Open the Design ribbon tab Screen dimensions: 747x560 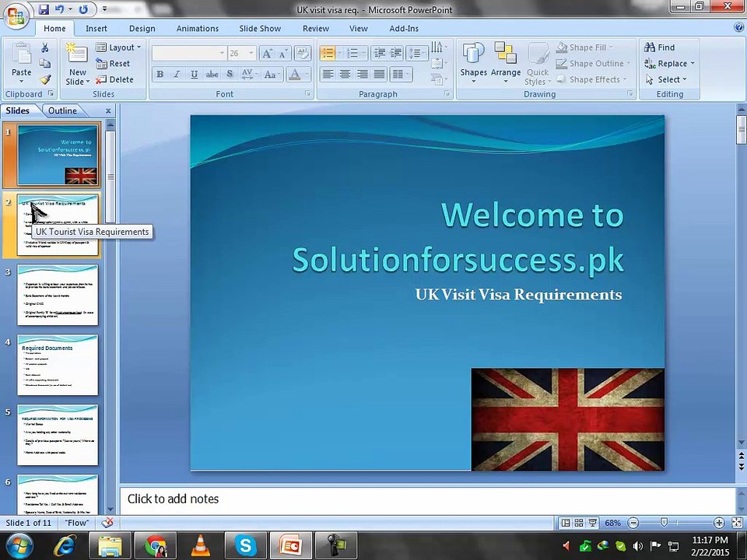[x=142, y=29]
